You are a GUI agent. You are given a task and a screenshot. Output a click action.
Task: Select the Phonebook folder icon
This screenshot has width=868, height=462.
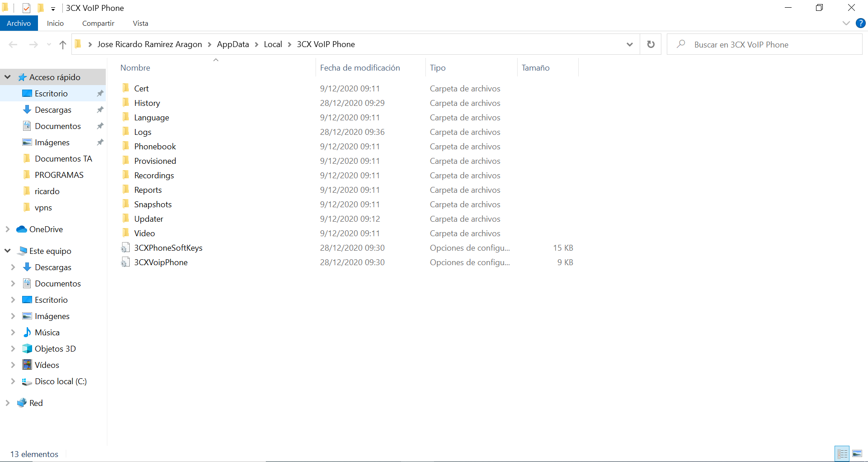pos(126,146)
